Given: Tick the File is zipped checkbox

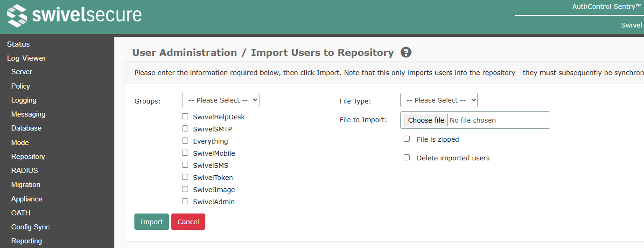Looking at the screenshot, I should click(x=407, y=139).
